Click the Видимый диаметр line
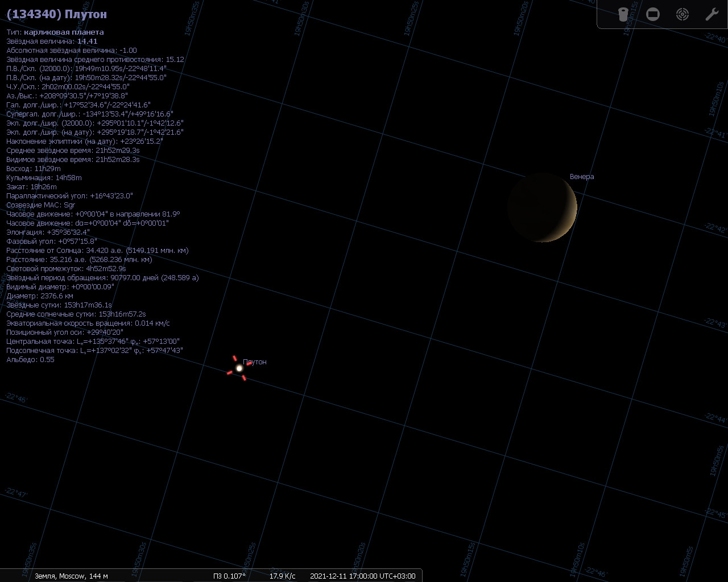The width and height of the screenshot is (728, 582). pyautogui.click(x=60, y=287)
